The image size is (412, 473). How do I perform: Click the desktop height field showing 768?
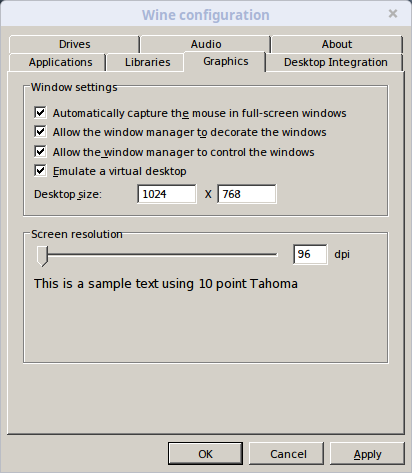[x=247, y=194]
